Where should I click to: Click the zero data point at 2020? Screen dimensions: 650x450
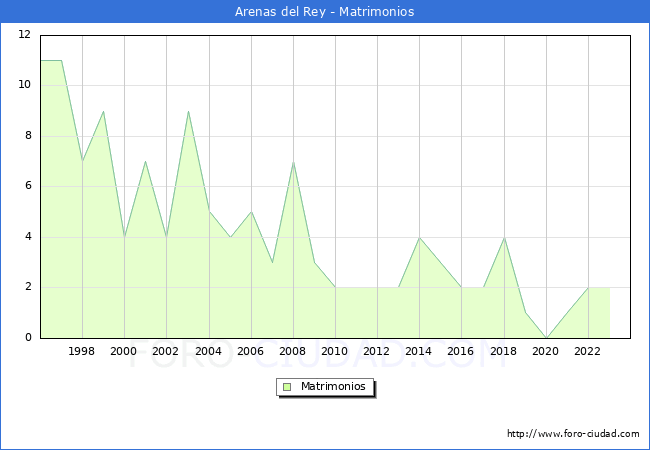(x=546, y=337)
